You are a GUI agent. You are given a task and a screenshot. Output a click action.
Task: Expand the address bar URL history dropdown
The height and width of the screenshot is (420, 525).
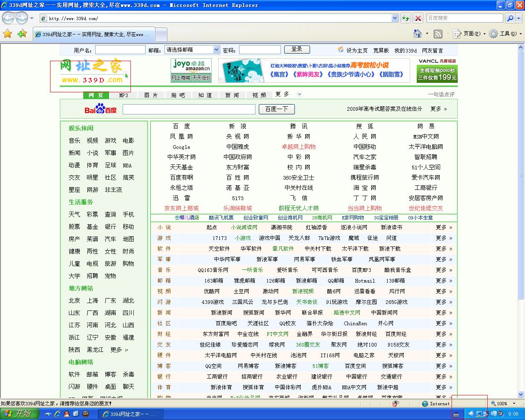395,18
